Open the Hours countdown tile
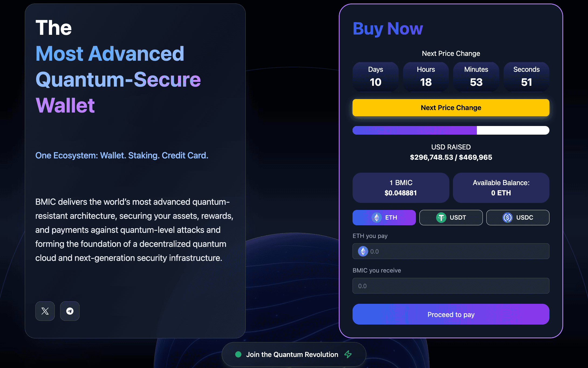 tap(426, 77)
